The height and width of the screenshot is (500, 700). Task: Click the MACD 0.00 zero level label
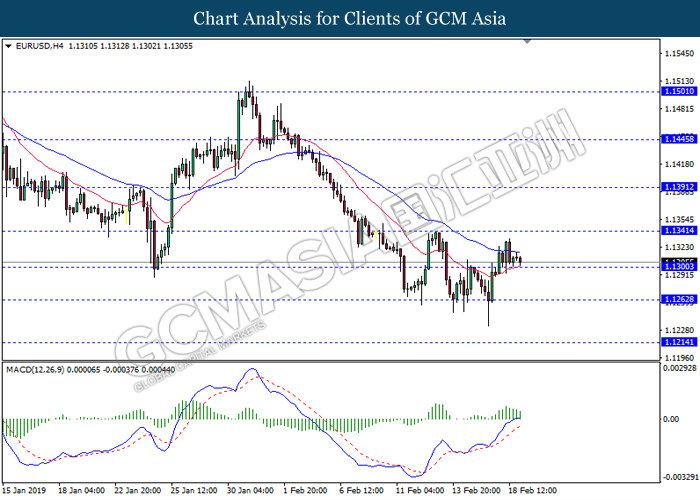coord(671,419)
